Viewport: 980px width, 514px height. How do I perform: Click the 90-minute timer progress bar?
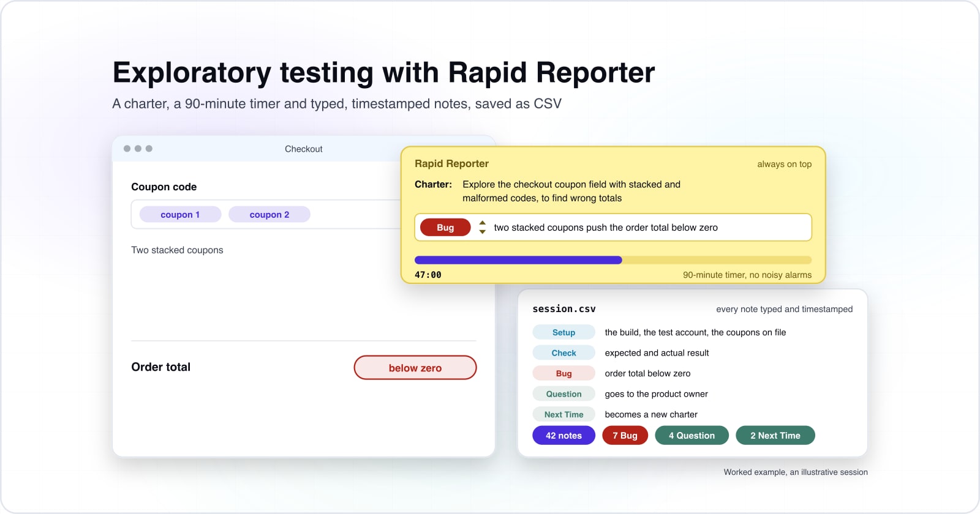tap(613, 260)
